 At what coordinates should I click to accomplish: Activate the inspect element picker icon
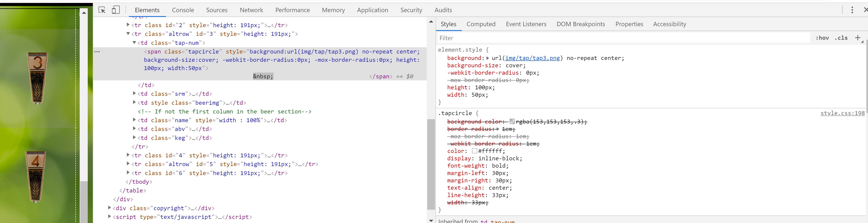102,10
